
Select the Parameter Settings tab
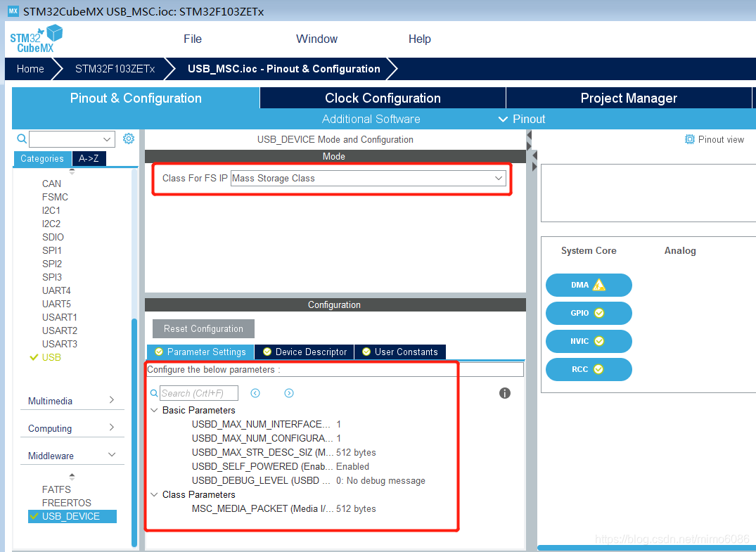click(x=200, y=352)
